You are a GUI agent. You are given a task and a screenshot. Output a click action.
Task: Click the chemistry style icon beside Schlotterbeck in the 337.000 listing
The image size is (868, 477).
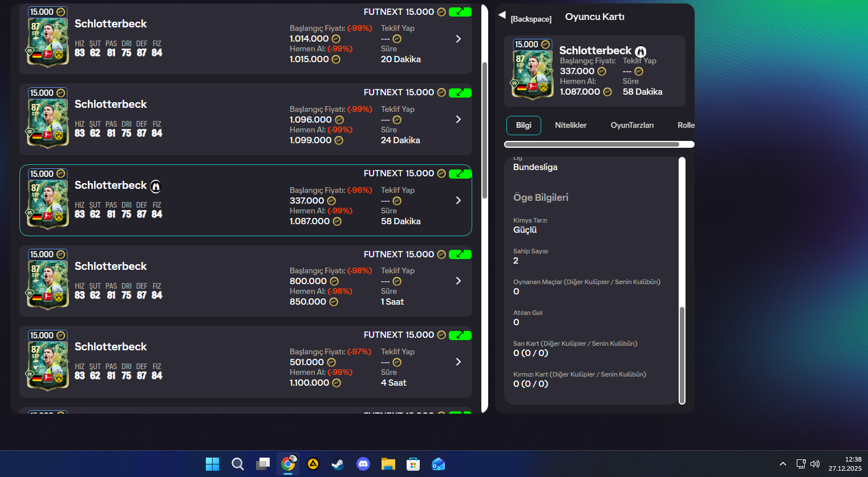tap(156, 186)
